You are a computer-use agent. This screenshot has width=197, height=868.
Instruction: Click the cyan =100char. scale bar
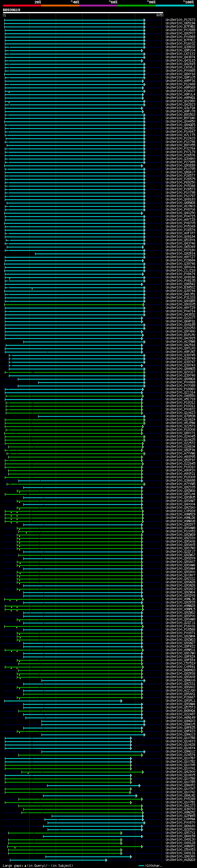coord(141,865)
